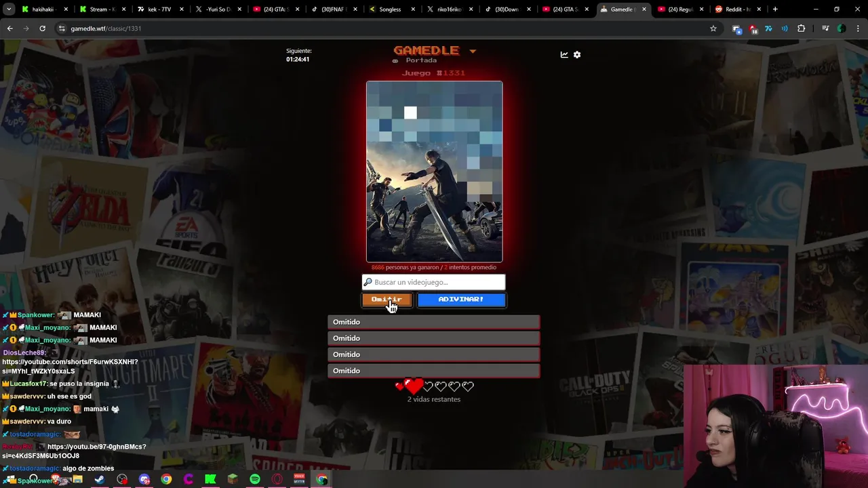The image size is (868, 488).
Task: Switch to the -Yuri So D X tab
Action: point(216,9)
